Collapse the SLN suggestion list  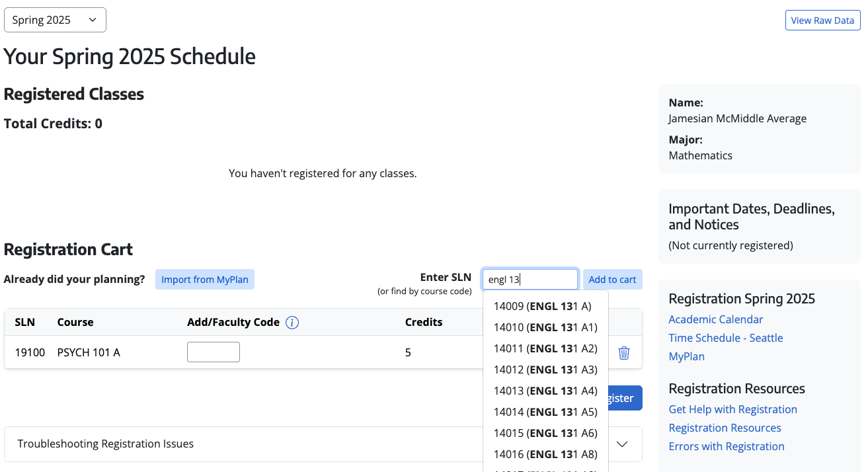point(530,279)
